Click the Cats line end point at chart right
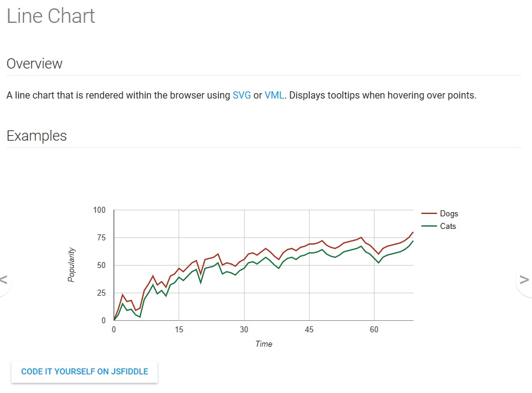This screenshot has height=393, width=532. click(x=413, y=241)
